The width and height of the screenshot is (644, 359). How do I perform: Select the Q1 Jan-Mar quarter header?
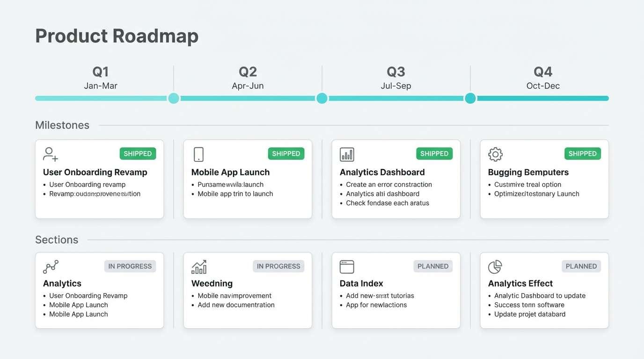click(x=100, y=78)
